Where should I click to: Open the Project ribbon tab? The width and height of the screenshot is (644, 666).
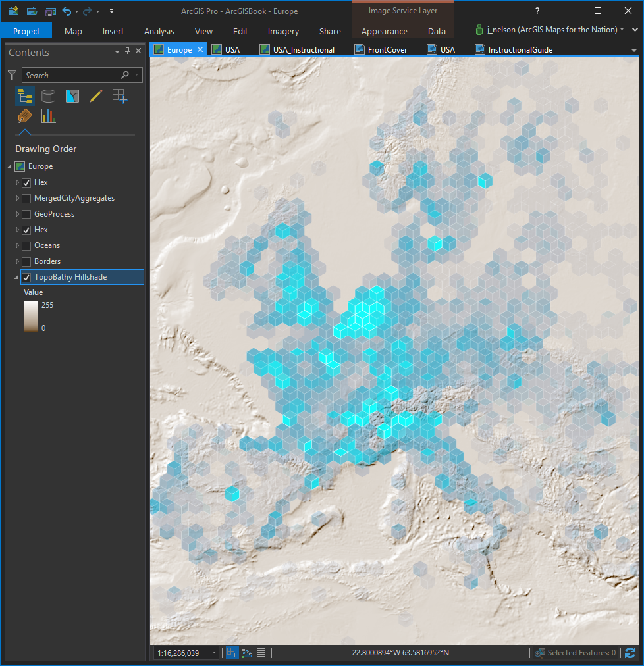click(x=26, y=31)
